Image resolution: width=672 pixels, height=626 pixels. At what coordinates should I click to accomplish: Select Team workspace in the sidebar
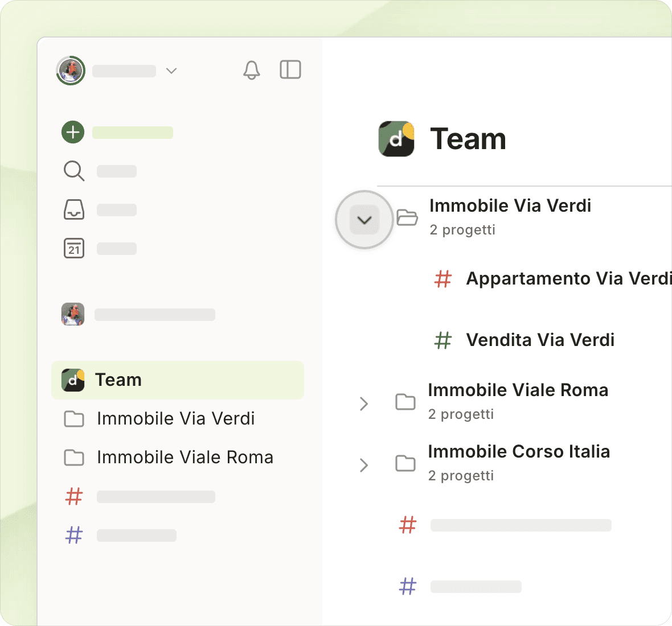tap(177, 380)
